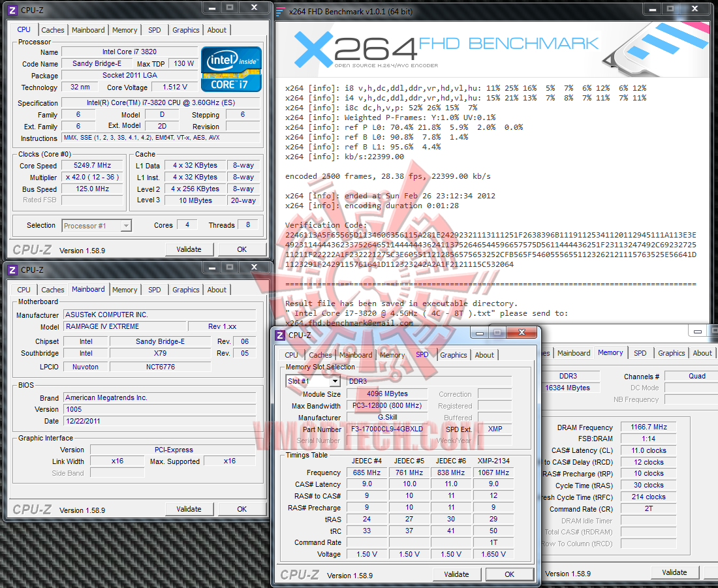Viewport: 718px width, 588px height.
Task: Select SPD tab in the rightmost Memory CPU-Z window
Action: 640,353
